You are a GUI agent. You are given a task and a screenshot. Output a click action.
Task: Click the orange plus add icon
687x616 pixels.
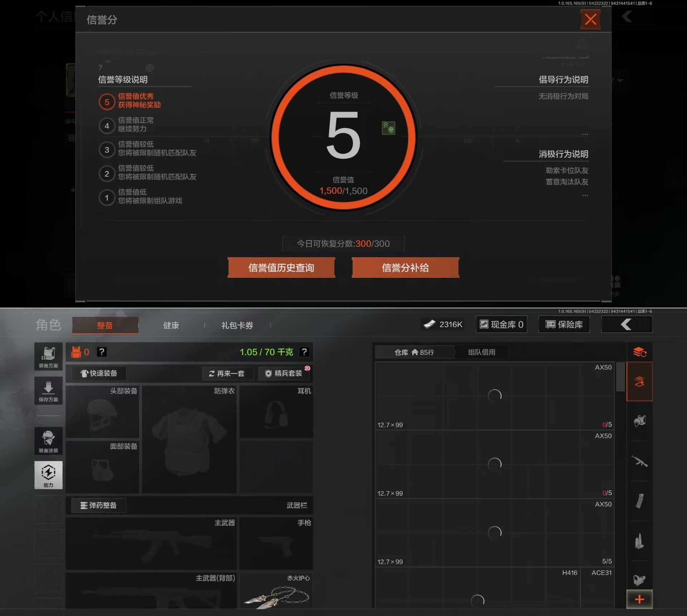point(639,599)
